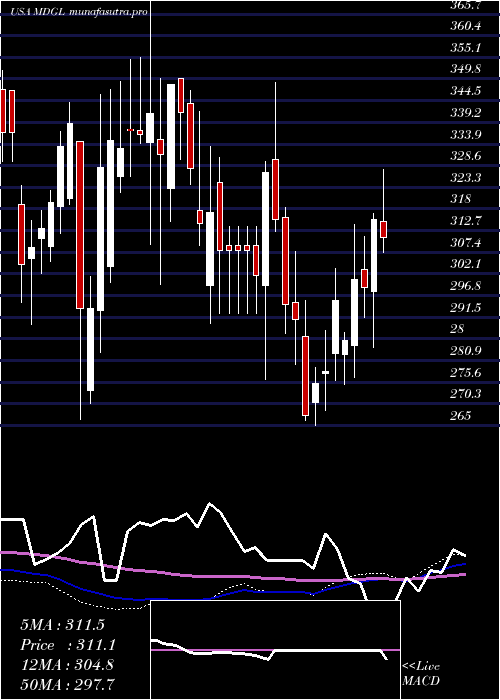Click the Live MACD label
The width and height of the screenshot is (500, 700).
[x=421, y=673]
